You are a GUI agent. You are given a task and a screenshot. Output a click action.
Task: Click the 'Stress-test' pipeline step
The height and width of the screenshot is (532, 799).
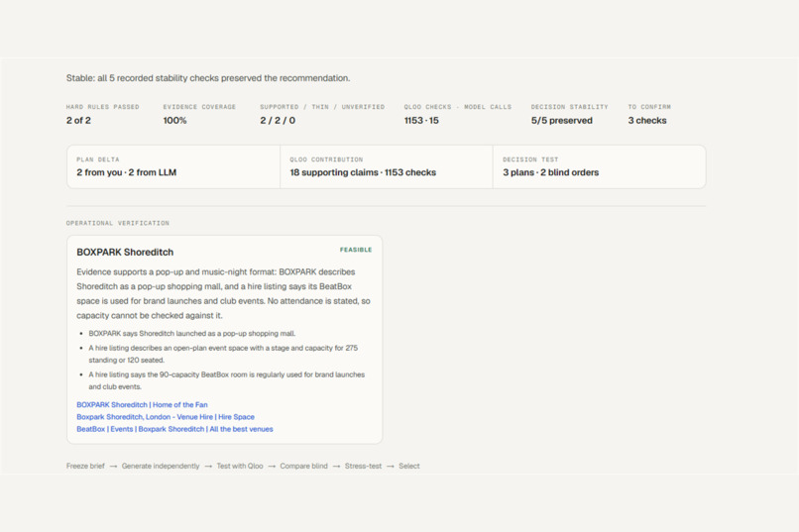click(363, 466)
